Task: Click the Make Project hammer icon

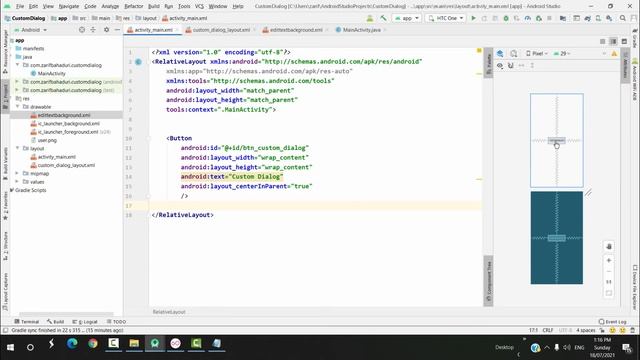Action: (383, 18)
